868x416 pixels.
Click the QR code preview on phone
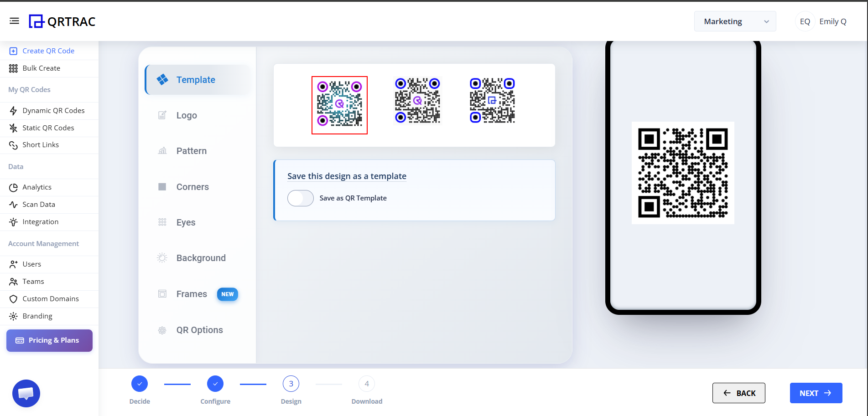point(683,173)
